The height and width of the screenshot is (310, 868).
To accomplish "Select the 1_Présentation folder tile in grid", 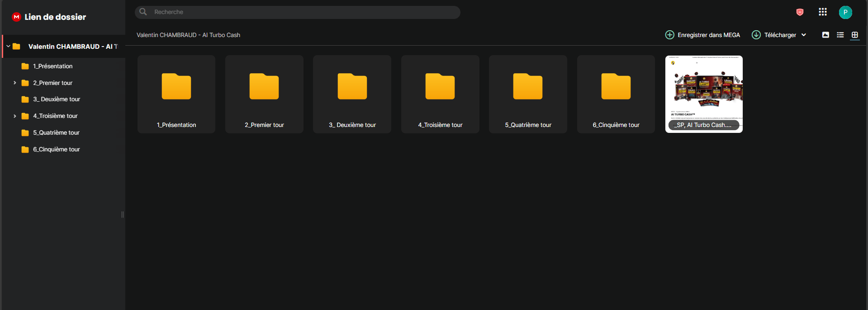I will (x=176, y=94).
